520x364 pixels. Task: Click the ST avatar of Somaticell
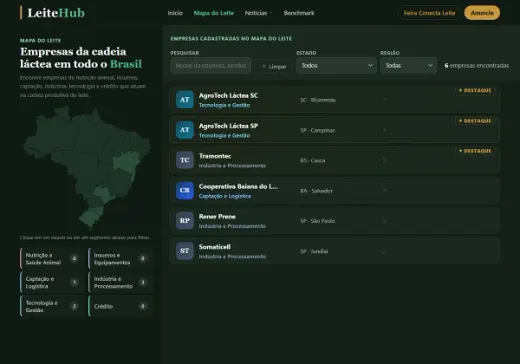(185, 251)
